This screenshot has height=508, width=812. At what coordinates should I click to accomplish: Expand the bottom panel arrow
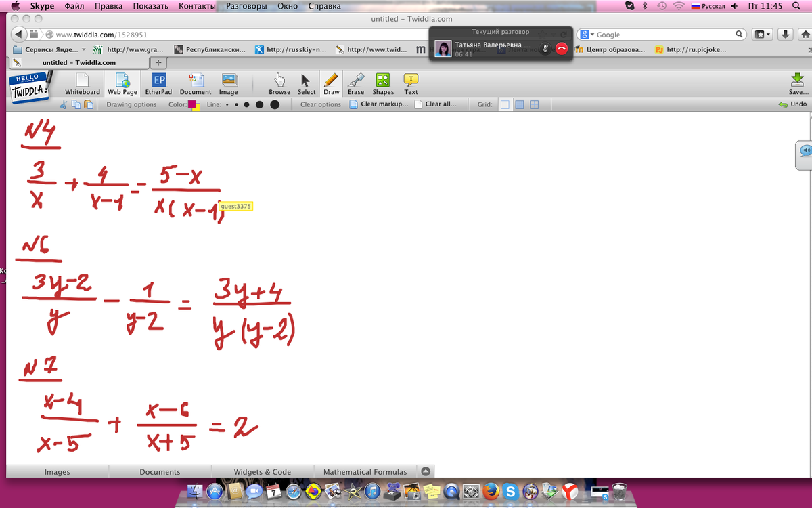coord(425,471)
